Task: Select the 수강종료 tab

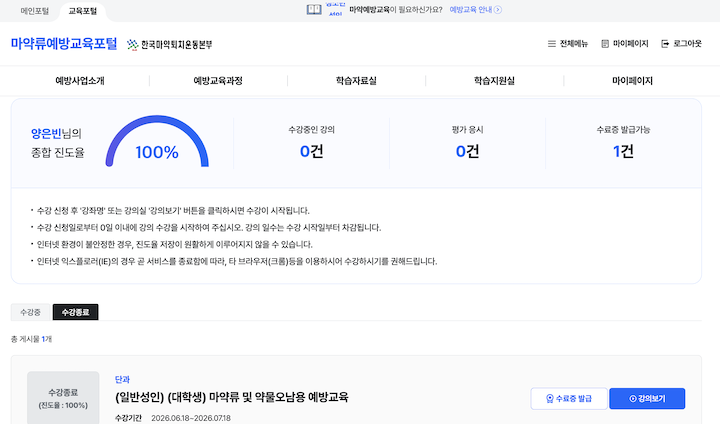Action: click(x=75, y=312)
